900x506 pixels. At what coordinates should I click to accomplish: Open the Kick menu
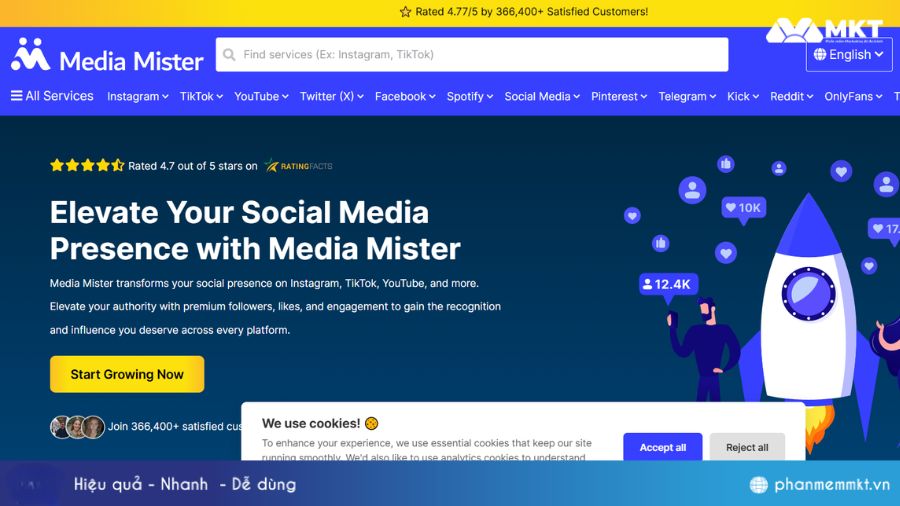pos(743,96)
